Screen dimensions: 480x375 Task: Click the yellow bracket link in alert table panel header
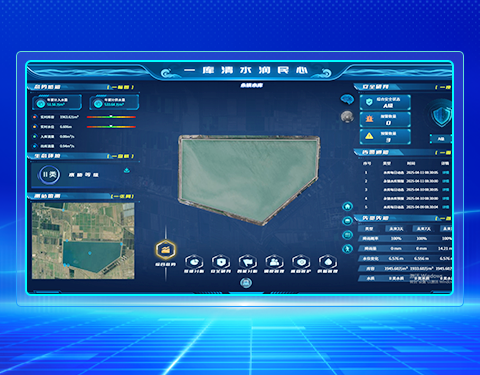point(443,152)
